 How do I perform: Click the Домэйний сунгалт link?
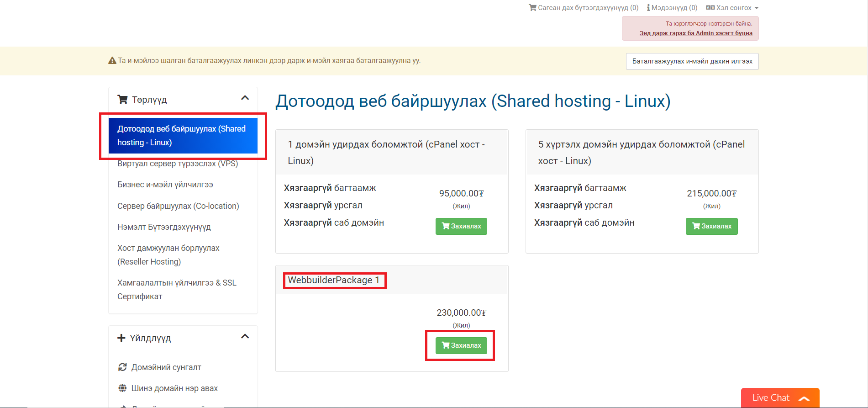tap(166, 367)
